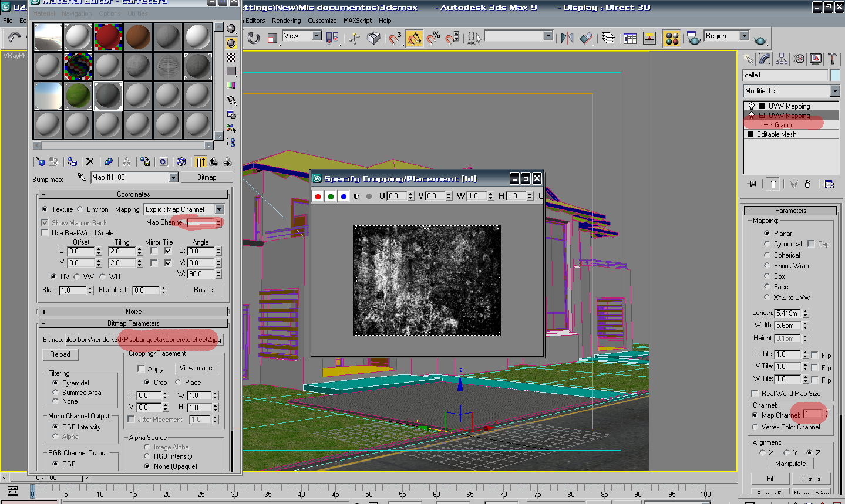Click Put to Library icon
The width and height of the screenshot is (845, 504).
145,161
